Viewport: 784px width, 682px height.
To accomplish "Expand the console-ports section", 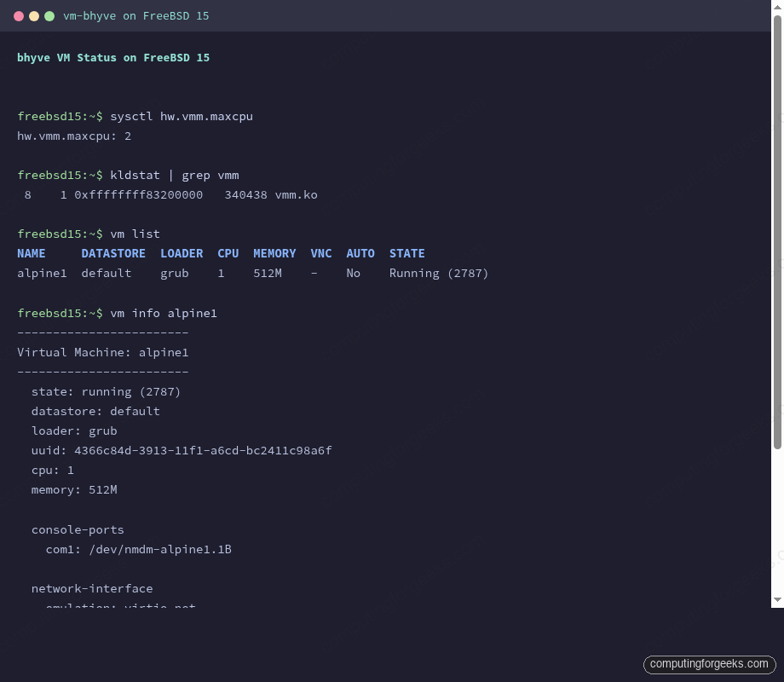I will point(78,529).
